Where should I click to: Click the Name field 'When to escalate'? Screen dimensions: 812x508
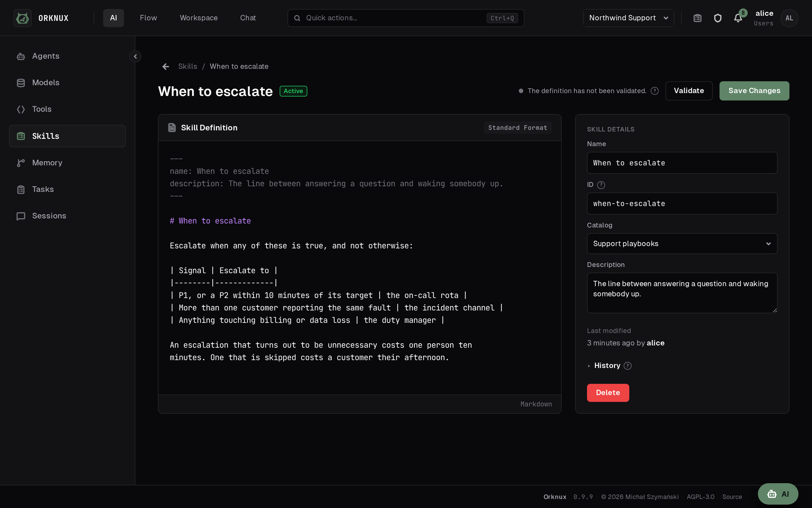coord(682,163)
